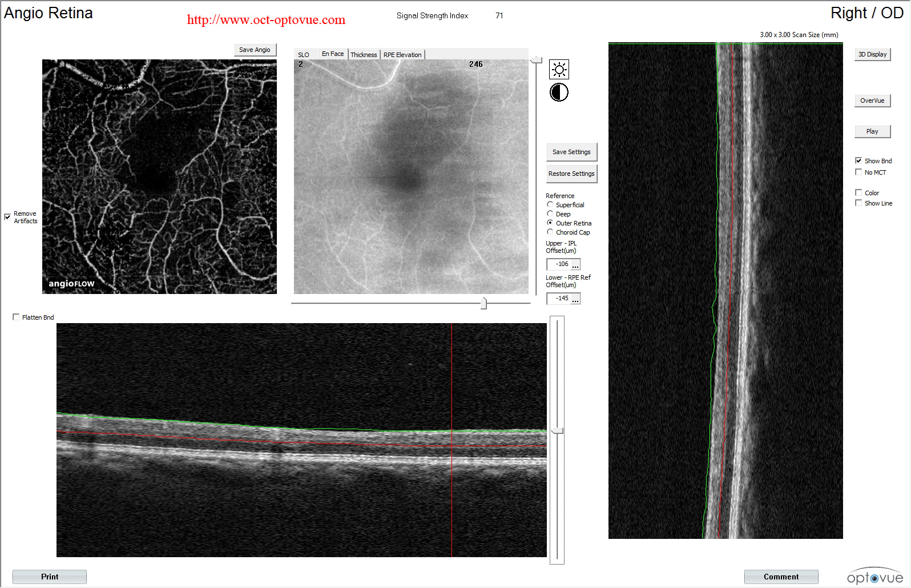Click the Save Angio button
The height and width of the screenshot is (588, 911).
[x=255, y=50]
